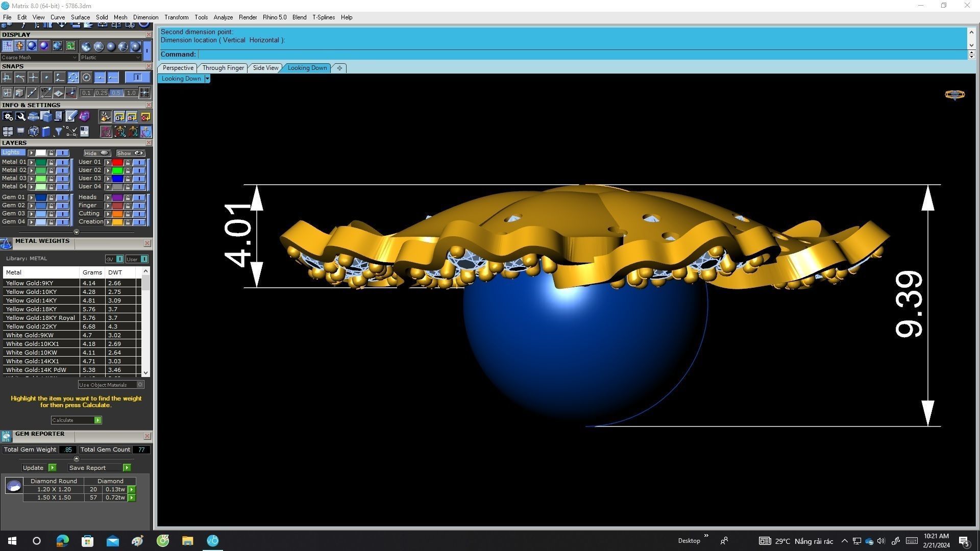Screen dimensions: 980x551
Task: Expand the Looking Down viewport dropdown arrow
Action: (207, 79)
